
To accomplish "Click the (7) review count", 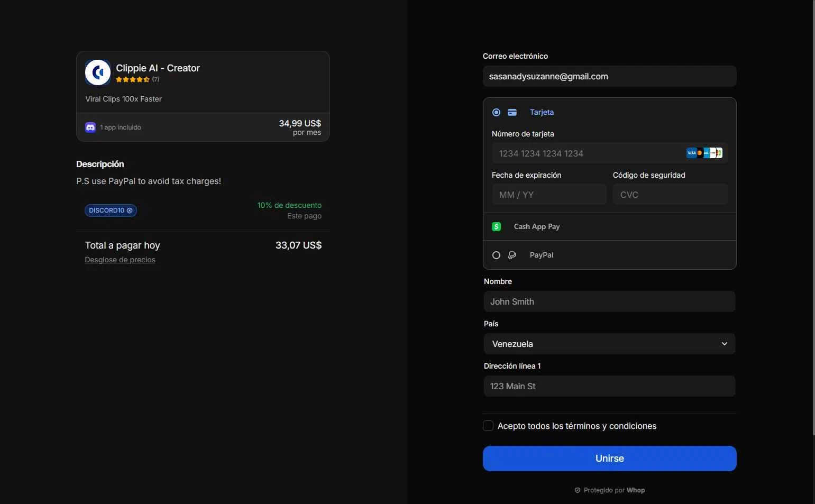I will point(155,79).
